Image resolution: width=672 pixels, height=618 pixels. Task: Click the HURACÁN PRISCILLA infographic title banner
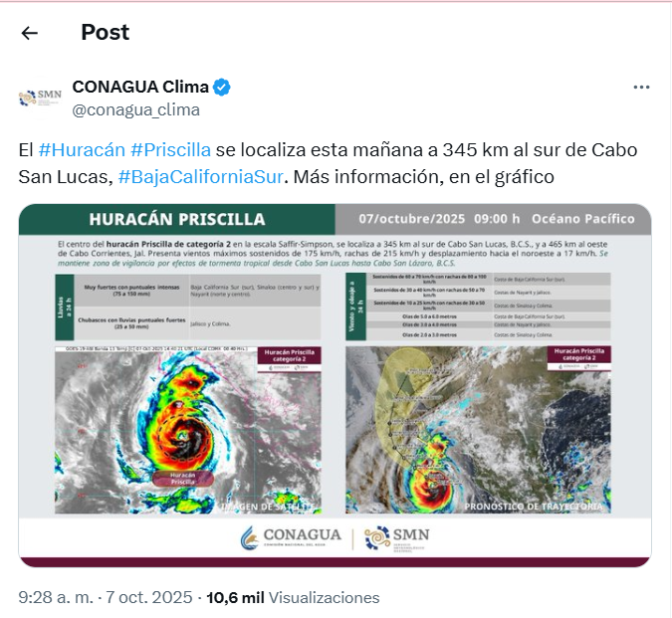(177, 219)
